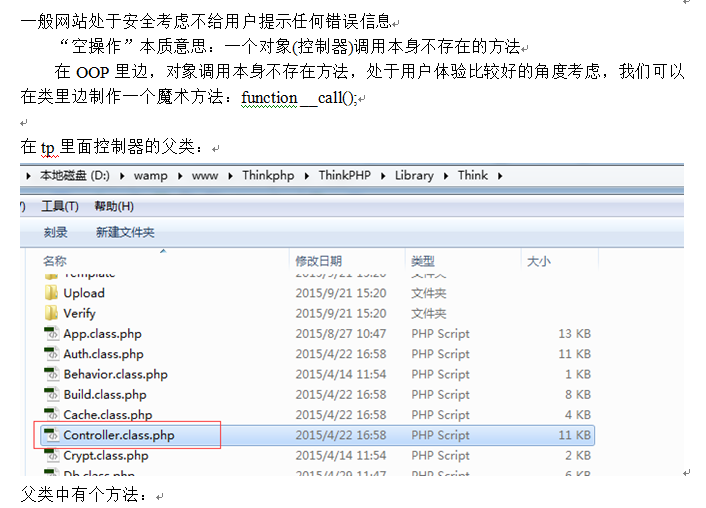Sort by 类型 column header
Viewport: 706px width, 508px height.
coord(423,261)
